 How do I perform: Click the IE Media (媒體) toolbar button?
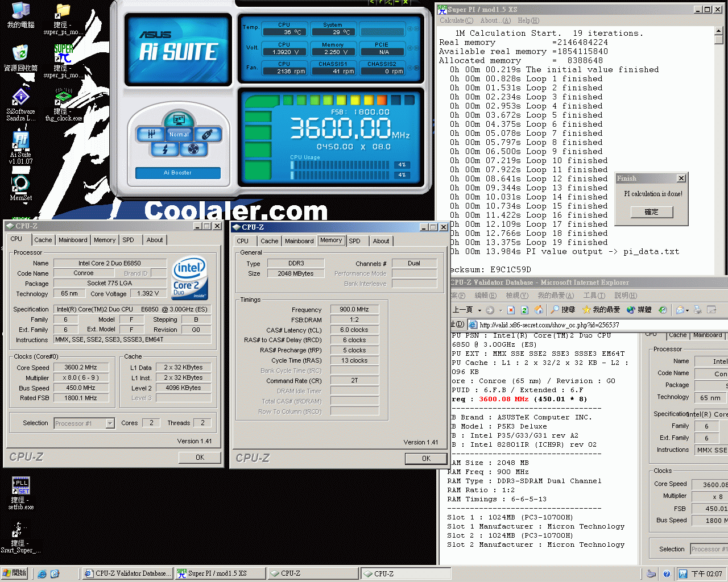pos(639,310)
